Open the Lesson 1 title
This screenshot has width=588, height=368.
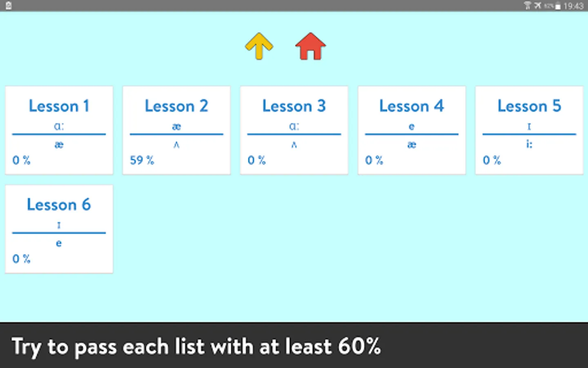tap(59, 106)
